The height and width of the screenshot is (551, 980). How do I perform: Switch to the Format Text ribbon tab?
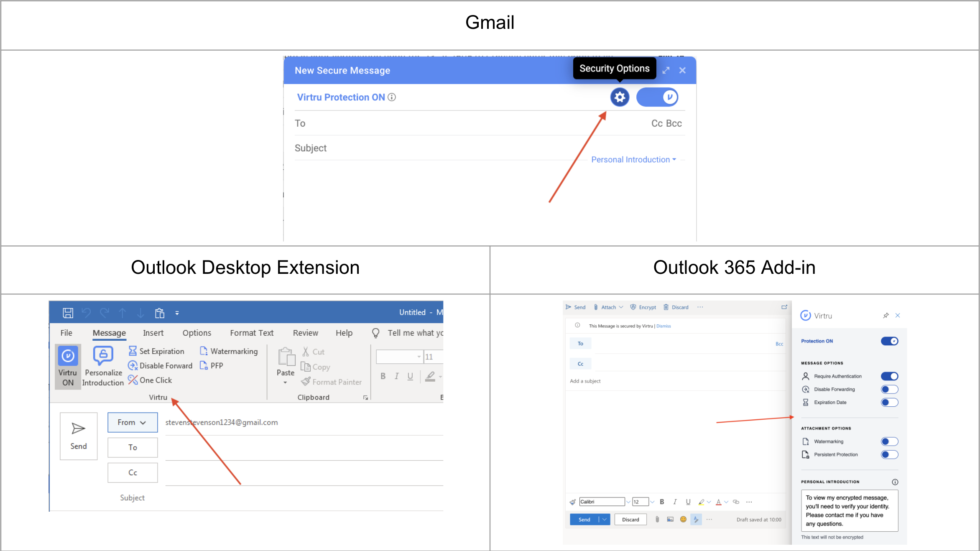(x=252, y=333)
